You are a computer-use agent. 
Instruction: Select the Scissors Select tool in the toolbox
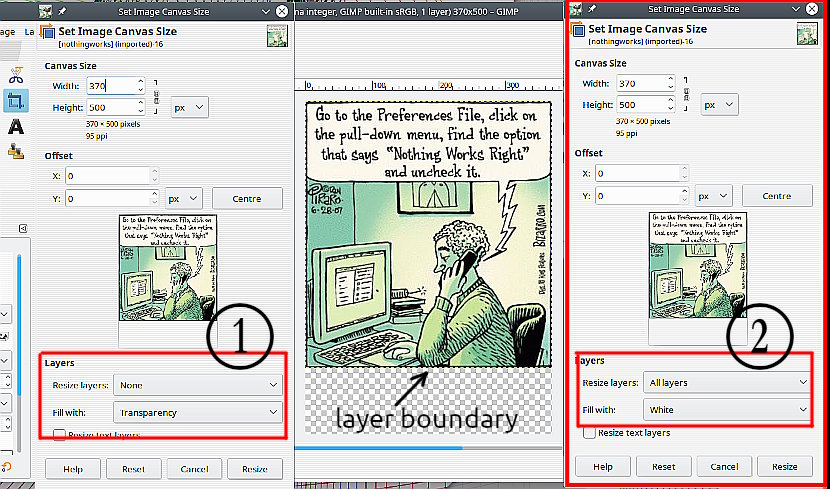[16, 75]
